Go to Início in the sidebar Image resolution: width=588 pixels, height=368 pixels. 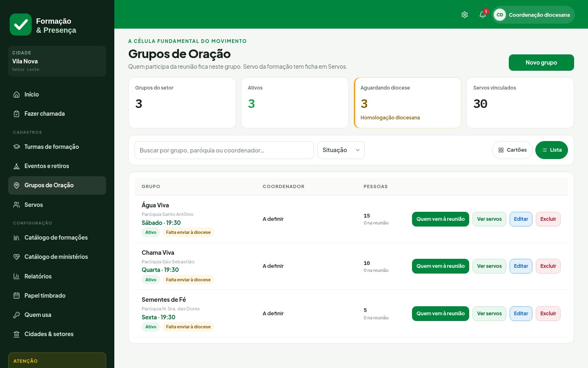click(57, 94)
